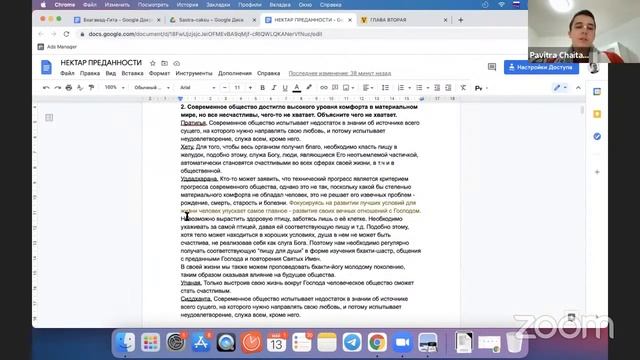Open the Keep side panel
Image resolution: width=640 pixels, height=360 pixels.
[597, 114]
